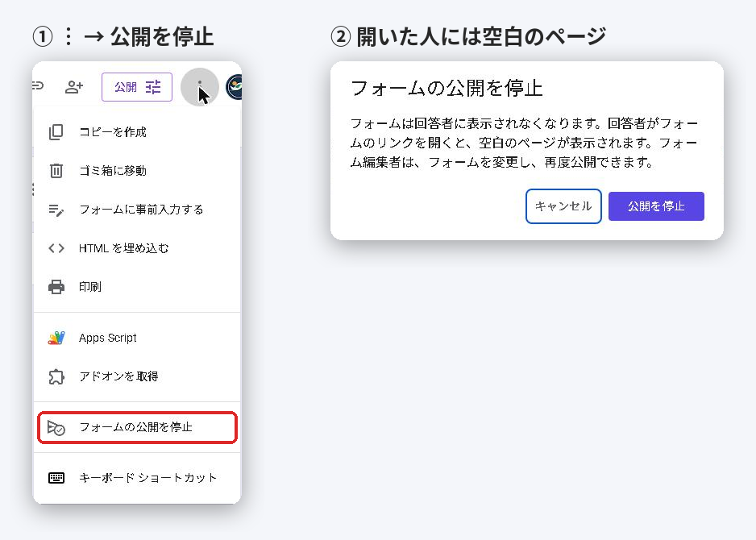Click the link icon in the Forms toolbar

click(38, 85)
